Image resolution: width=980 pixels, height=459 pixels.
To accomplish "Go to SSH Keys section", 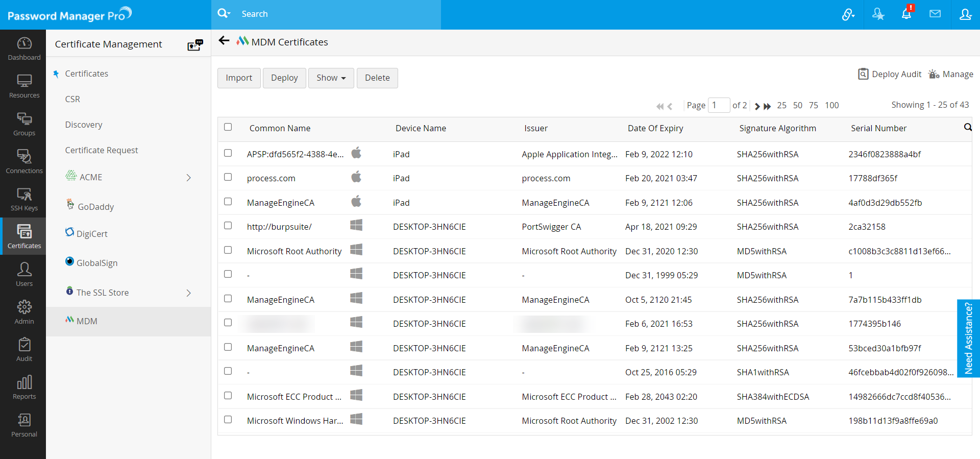I will (x=24, y=199).
